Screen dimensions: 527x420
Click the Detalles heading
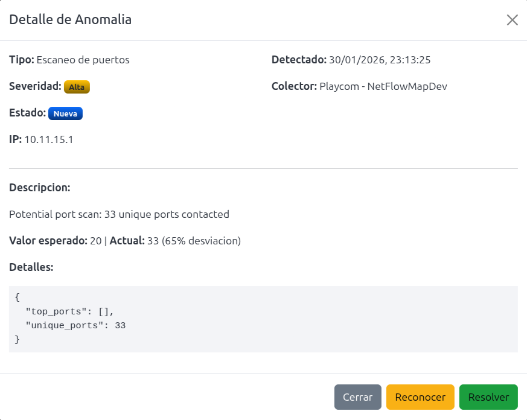point(31,267)
